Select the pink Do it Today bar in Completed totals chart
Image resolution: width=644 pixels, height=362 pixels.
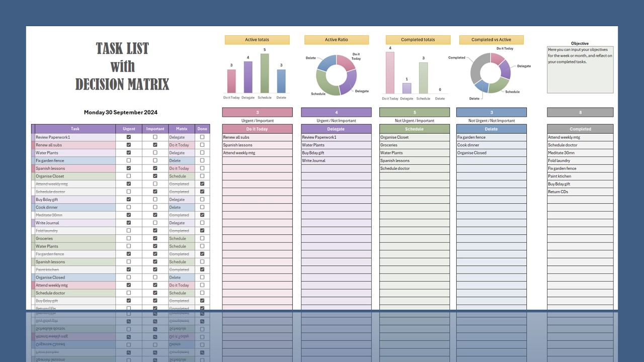[390, 73]
